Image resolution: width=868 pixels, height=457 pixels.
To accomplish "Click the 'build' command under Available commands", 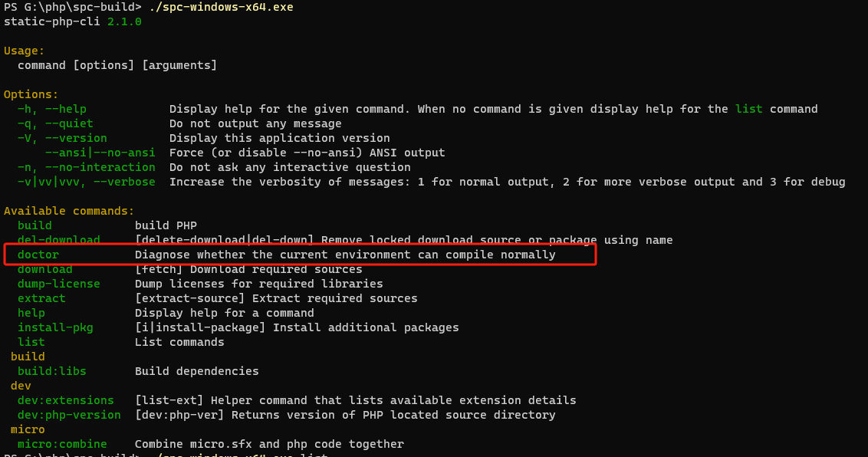I will pos(35,225).
